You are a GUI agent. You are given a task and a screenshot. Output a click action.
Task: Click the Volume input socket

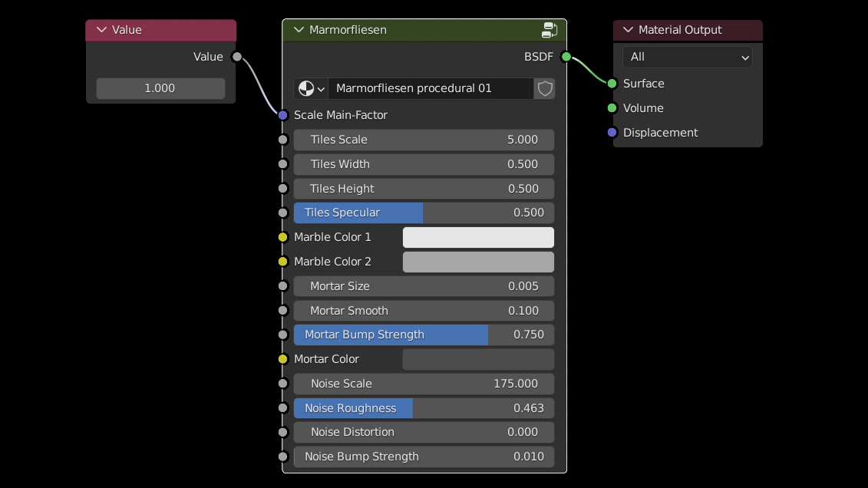(612, 108)
